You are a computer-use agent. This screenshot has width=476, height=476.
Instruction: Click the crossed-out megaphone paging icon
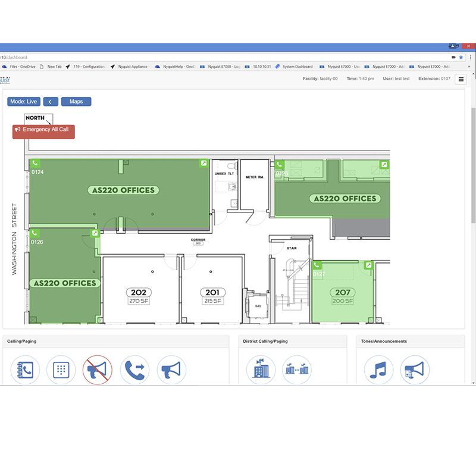[98, 369]
